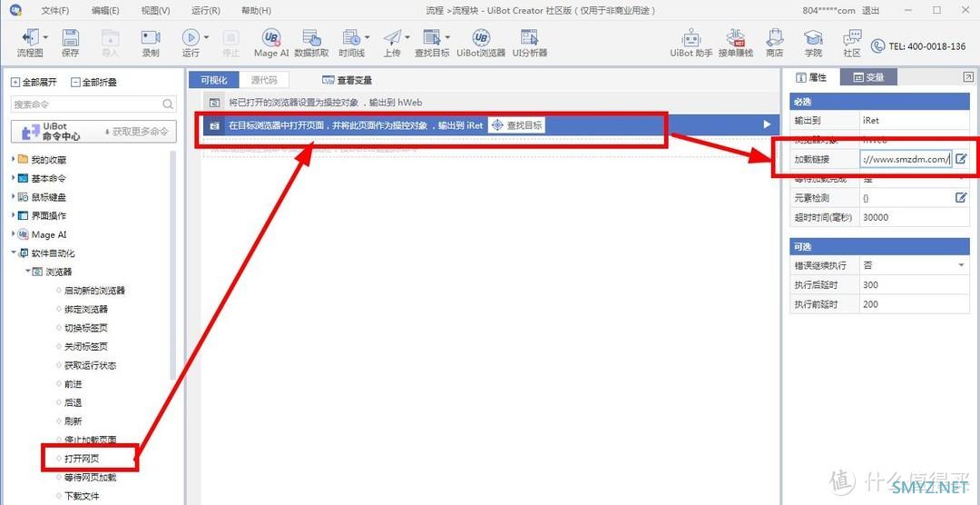Screen dimensions: 980x505
Task: Run the selected command with play arrow
Action: click(x=767, y=124)
